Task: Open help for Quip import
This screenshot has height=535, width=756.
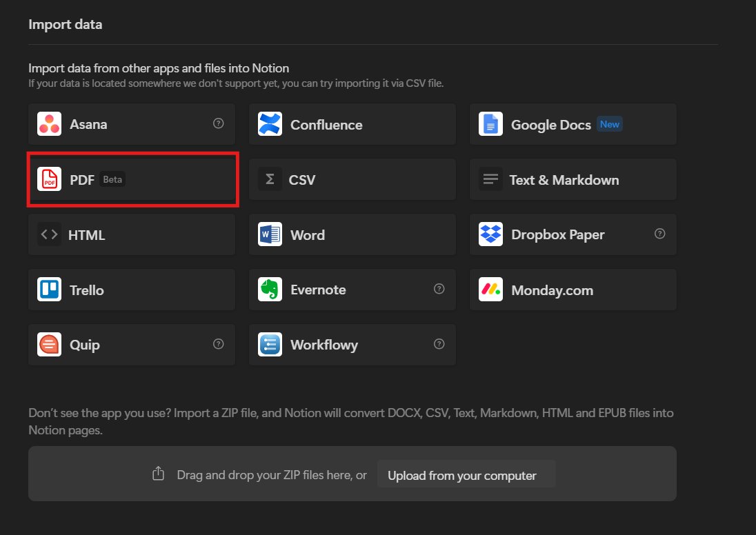Action: point(219,343)
